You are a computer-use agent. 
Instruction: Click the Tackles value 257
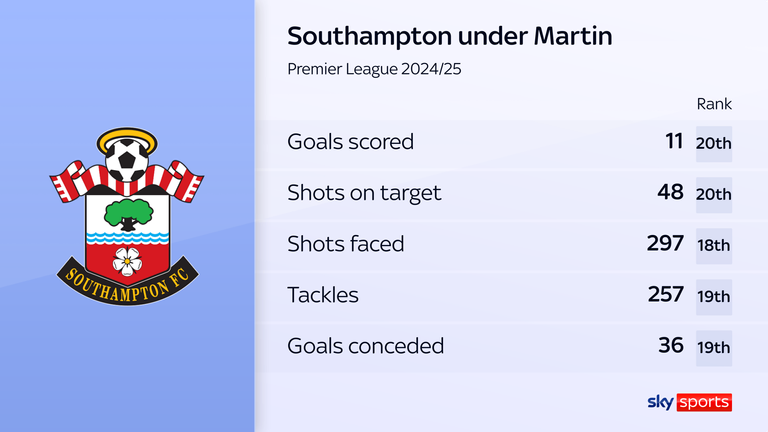click(x=665, y=295)
